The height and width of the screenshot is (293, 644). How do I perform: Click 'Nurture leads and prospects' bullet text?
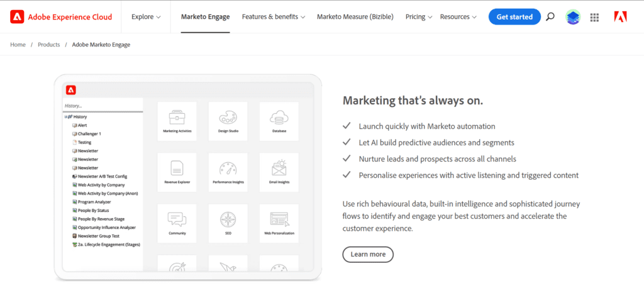(438, 159)
